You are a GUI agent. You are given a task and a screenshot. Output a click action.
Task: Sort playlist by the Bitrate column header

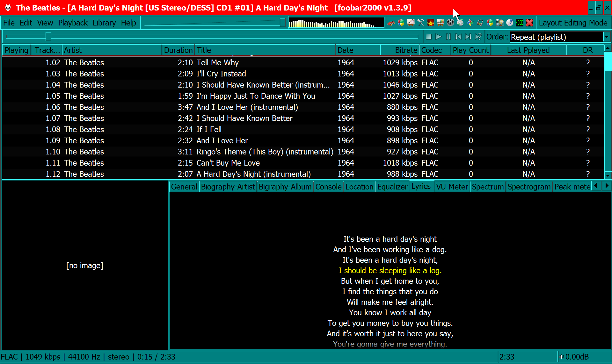[x=400, y=50]
